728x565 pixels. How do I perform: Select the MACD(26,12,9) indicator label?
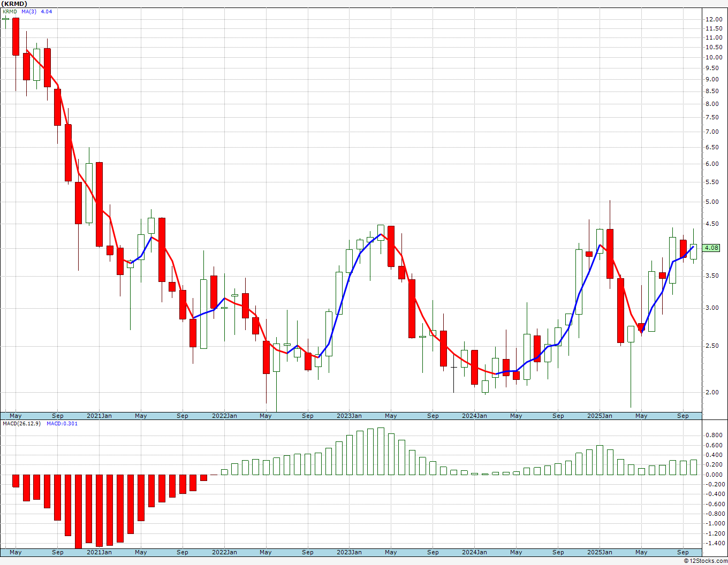click(x=22, y=423)
